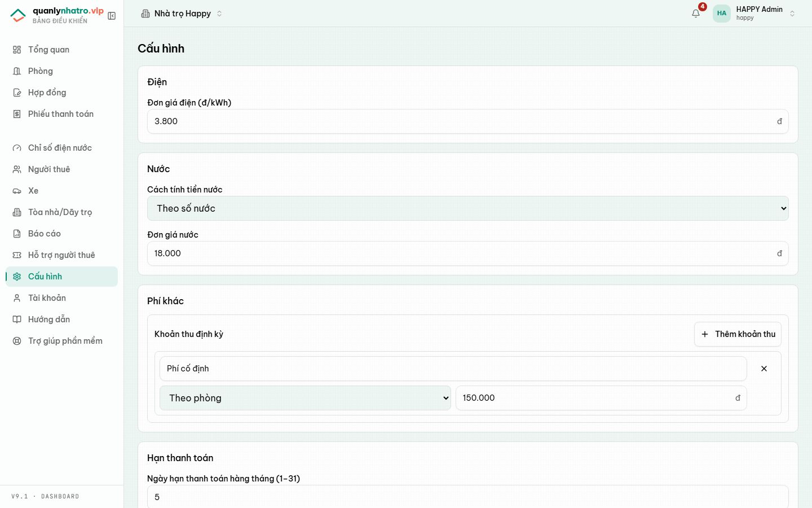The width and height of the screenshot is (812, 508).
Task: Click the Xe car icon
Action: 17,191
